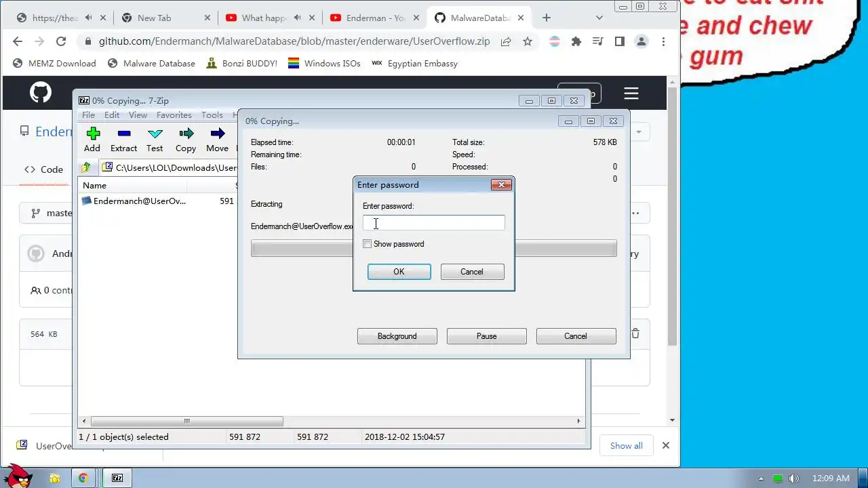Pause the extraction
Screen dimensions: 868x488
tap(487, 336)
